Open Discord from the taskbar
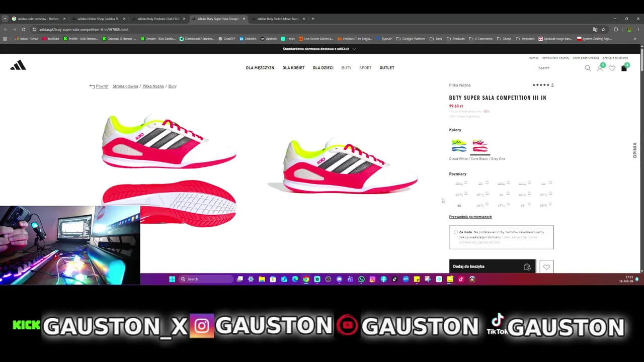Image resolution: width=644 pixels, height=362 pixels. point(339,279)
